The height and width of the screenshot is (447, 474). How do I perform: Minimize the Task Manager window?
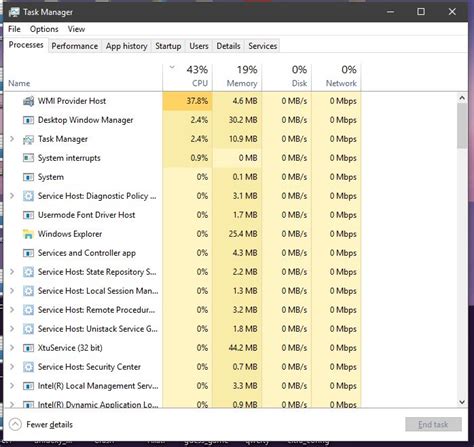point(390,12)
